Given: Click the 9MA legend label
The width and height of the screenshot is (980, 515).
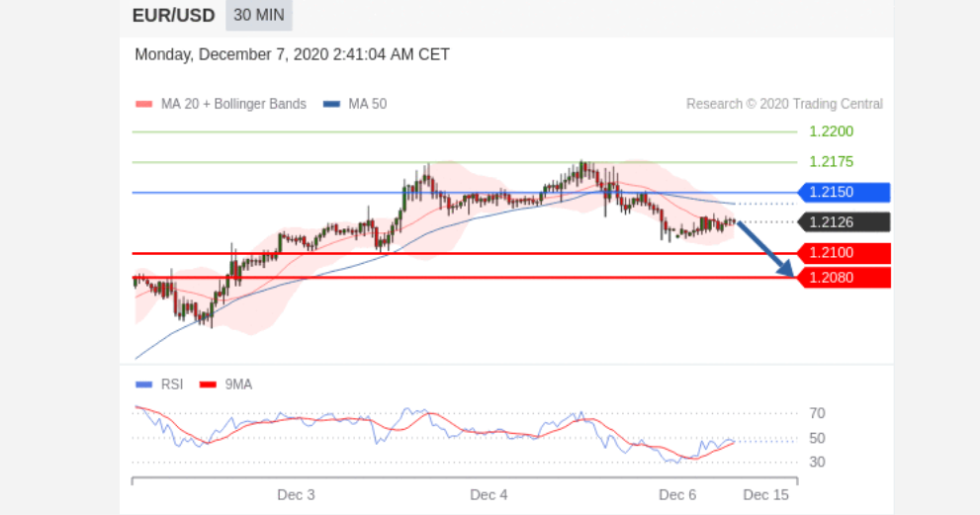Looking at the screenshot, I should click(x=238, y=385).
